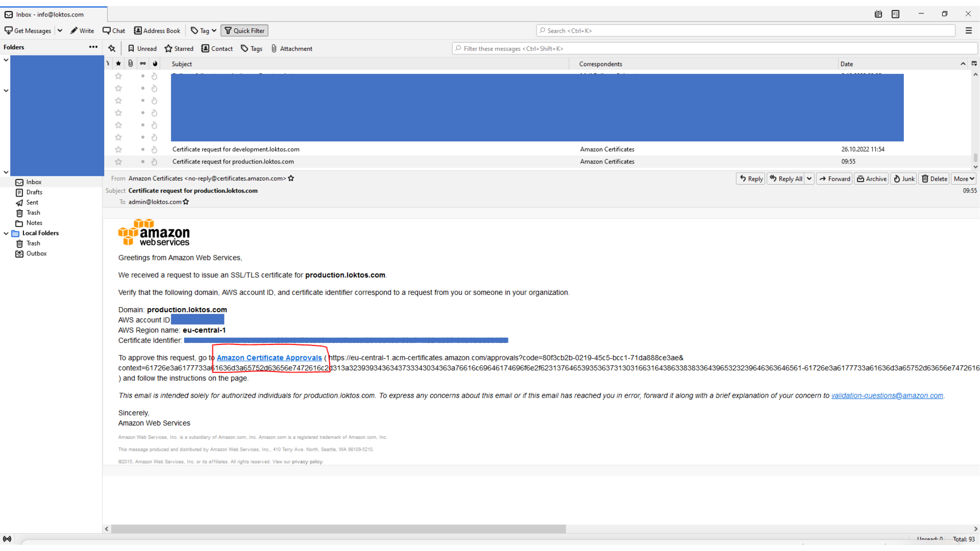Filter by Unread messages
This screenshot has width=980, height=551.
coord(142,49)
